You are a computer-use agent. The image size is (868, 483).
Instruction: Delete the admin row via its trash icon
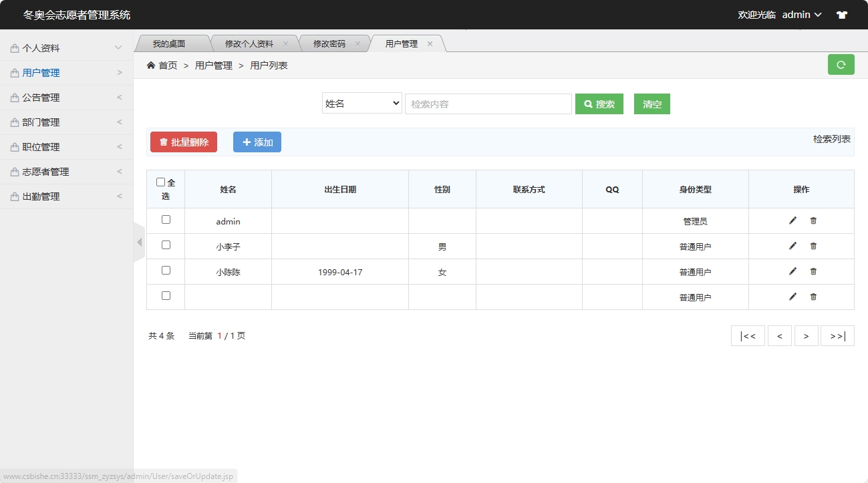click(x=813, y=220)
